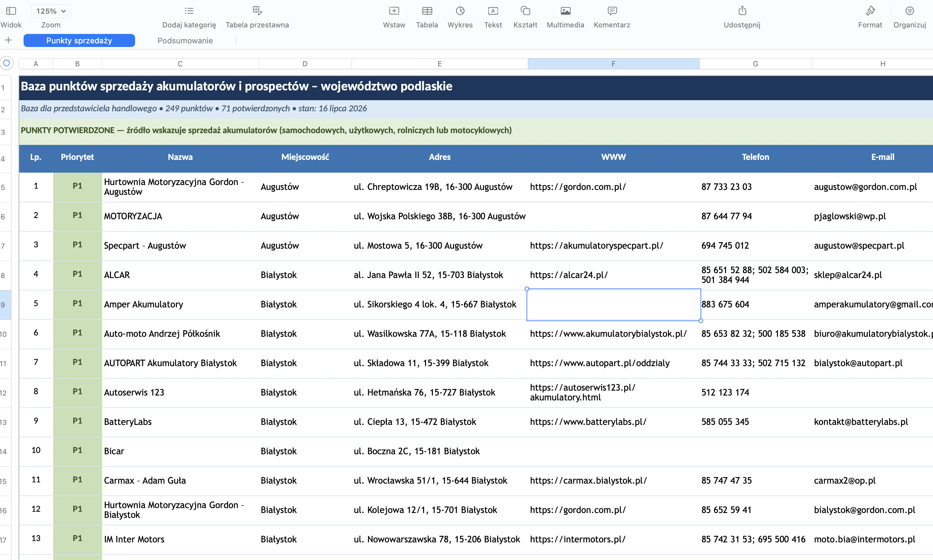The width and height of the screenshot is (933, 560).
Task: Click the link https://gordon.com.pl/ in Augustów row
Action: pyautogui.click(x=578, y=187)
